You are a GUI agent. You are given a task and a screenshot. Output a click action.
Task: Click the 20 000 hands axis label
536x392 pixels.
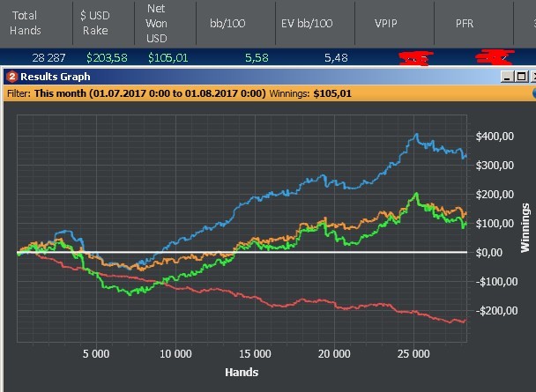(334, 354)
